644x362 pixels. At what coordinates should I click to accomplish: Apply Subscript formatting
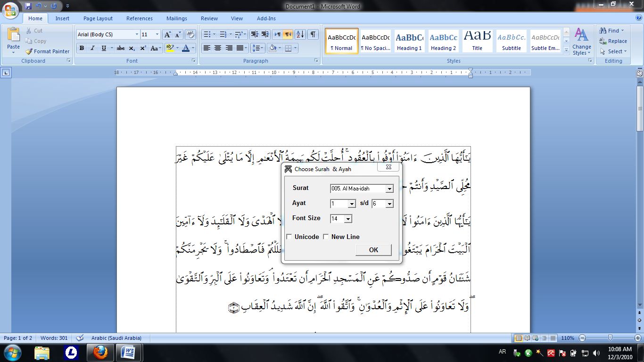coord(132,48)
